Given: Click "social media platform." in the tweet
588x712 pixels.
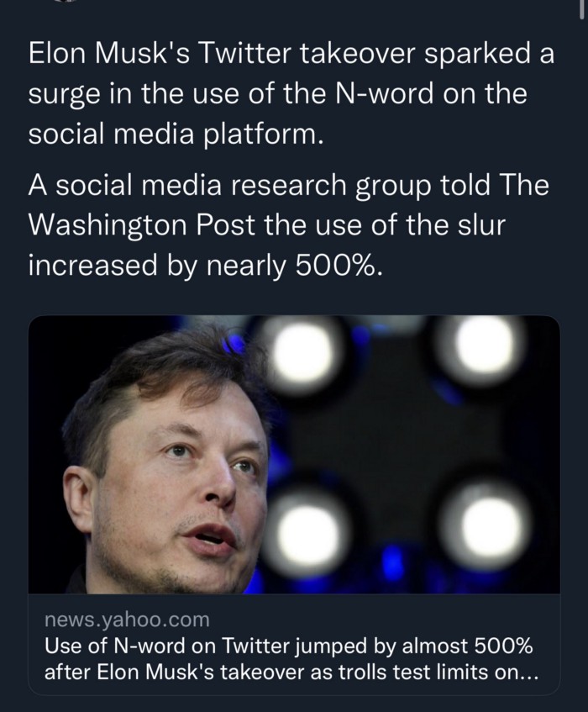Looking at the screenshot, I should pos(175,134).
